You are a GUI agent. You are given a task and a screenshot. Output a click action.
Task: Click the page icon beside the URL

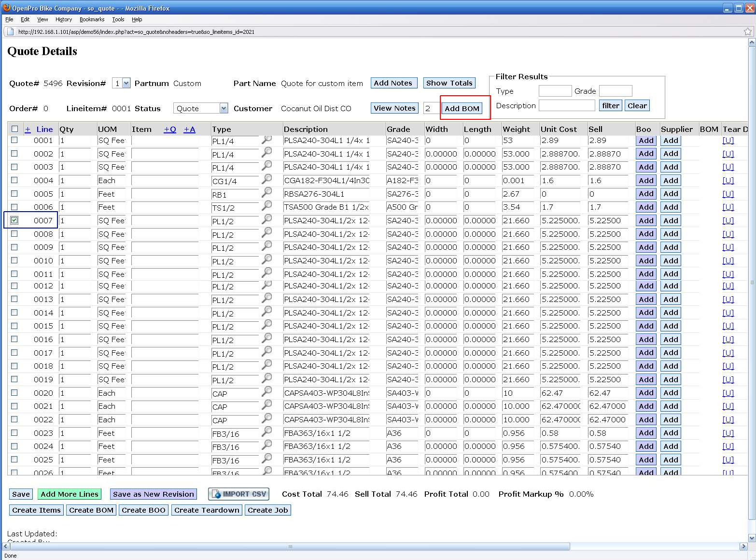pyautogui.click(x=10, y=32)
